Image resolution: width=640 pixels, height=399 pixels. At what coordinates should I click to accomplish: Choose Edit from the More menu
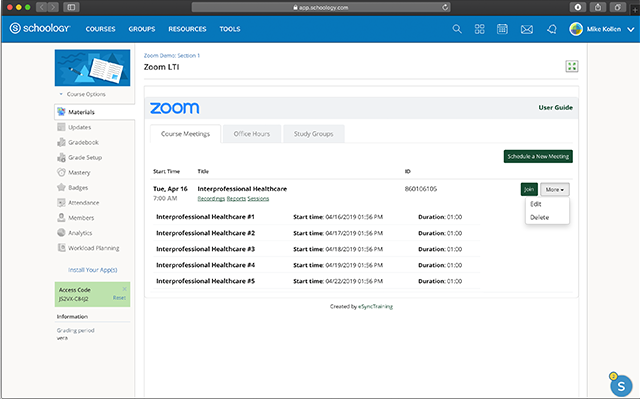547,204
